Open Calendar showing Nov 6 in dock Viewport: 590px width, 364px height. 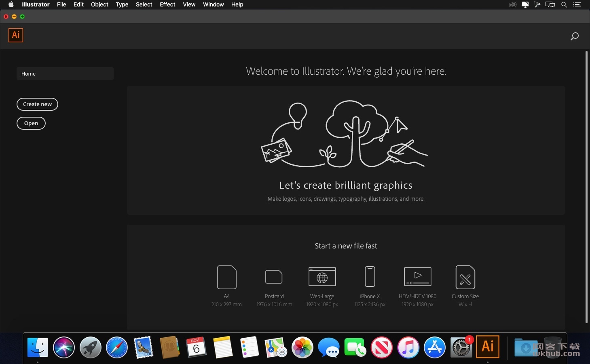pos(196,347)
